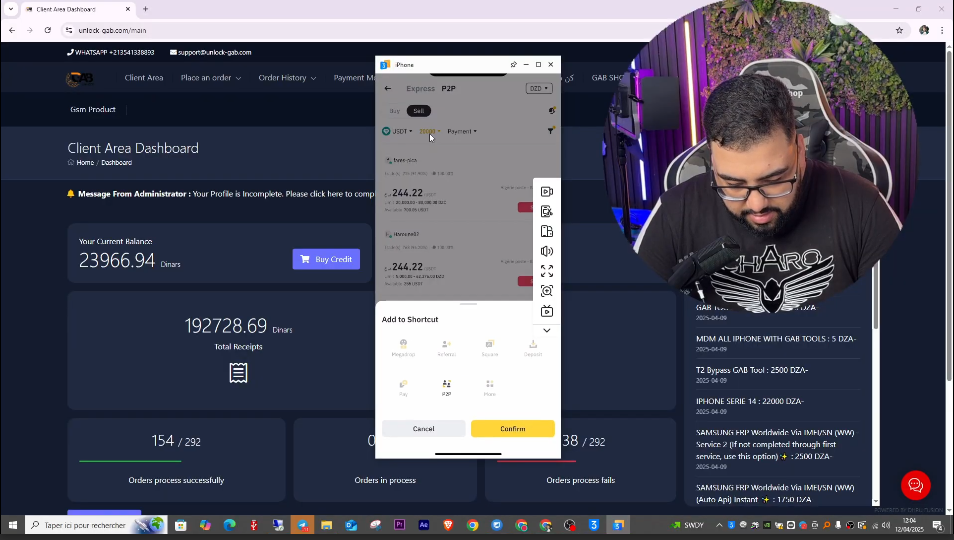Open After Effects from the taskbar

pyautogui.click(x=424, y=525)
